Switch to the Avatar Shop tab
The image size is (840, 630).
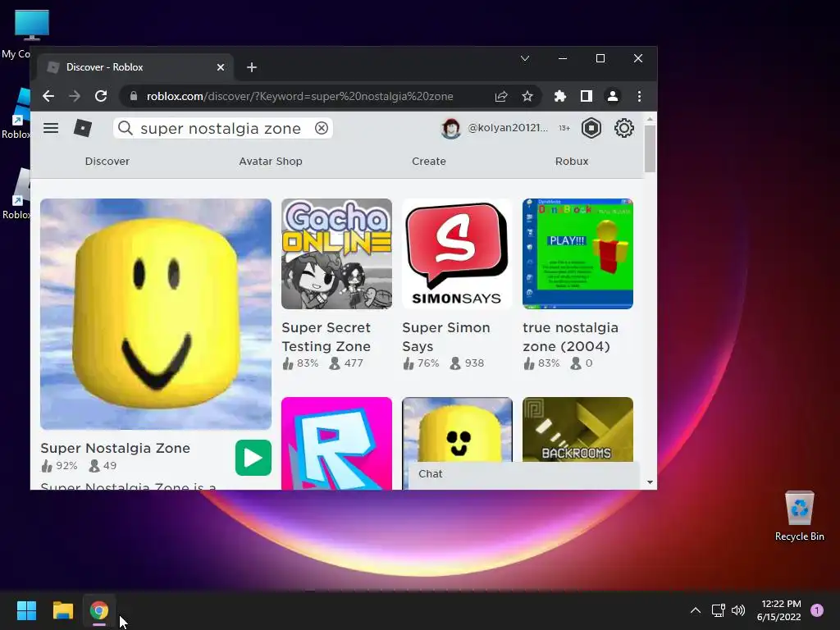click(x=271, y=162)
